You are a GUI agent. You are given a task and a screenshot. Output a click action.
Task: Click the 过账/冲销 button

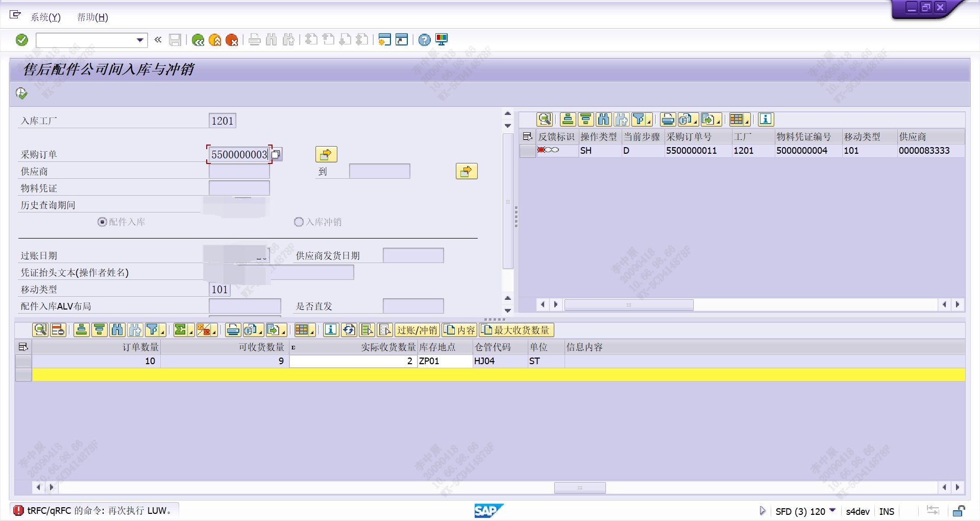(x=416, y=330)
